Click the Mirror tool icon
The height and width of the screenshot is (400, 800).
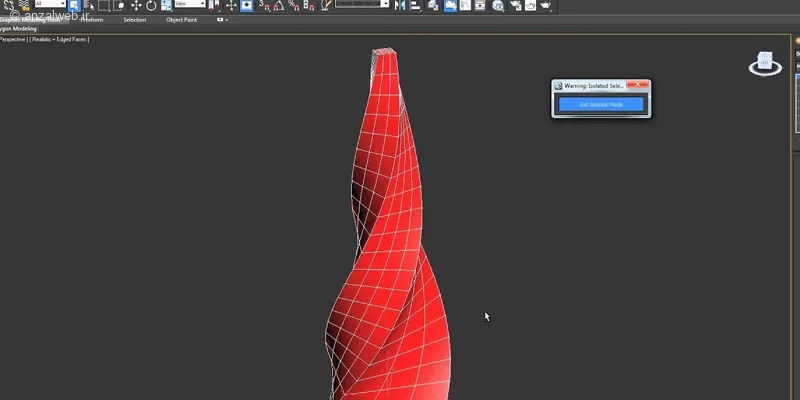point(399,6)
